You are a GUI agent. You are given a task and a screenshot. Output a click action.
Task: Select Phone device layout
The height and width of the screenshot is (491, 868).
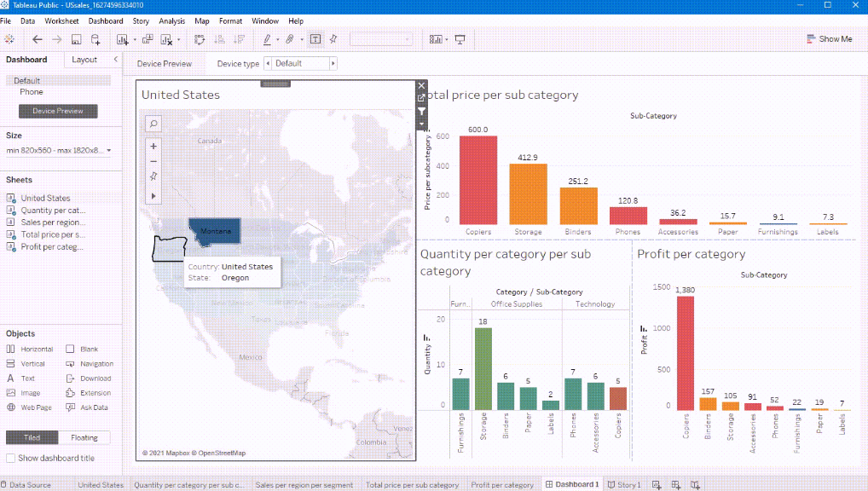[x=32, y=92]
